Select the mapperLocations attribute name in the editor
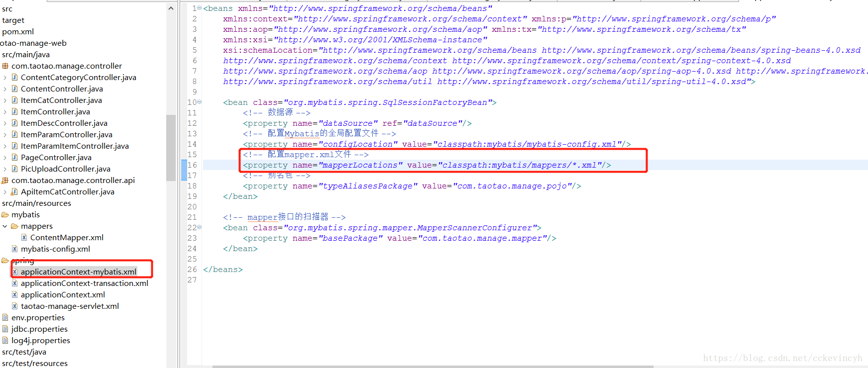 point(360,165)
